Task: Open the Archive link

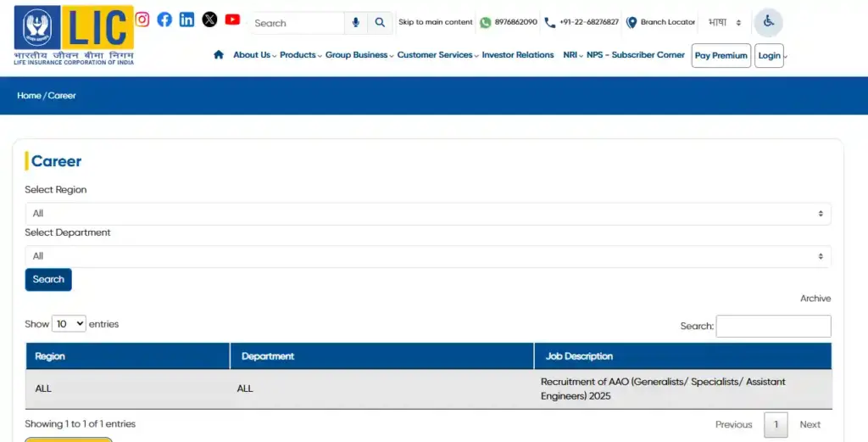Action: (x=815, y=299)
